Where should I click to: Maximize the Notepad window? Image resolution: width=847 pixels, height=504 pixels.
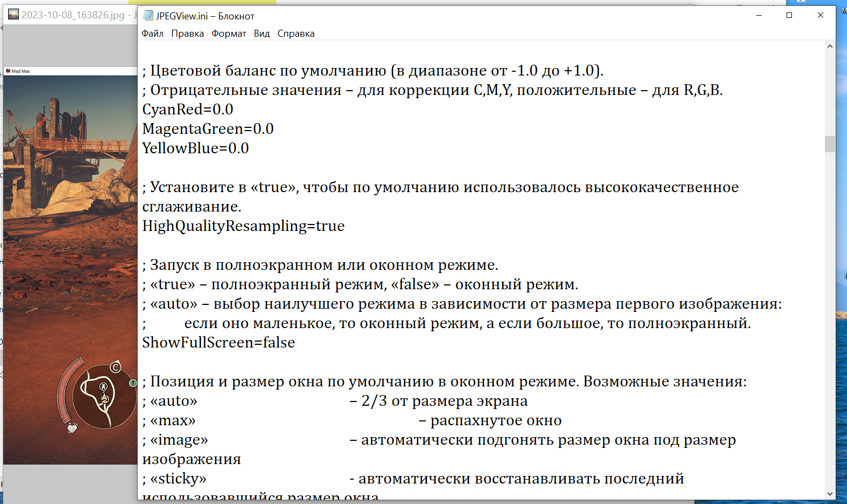[789, 16]
